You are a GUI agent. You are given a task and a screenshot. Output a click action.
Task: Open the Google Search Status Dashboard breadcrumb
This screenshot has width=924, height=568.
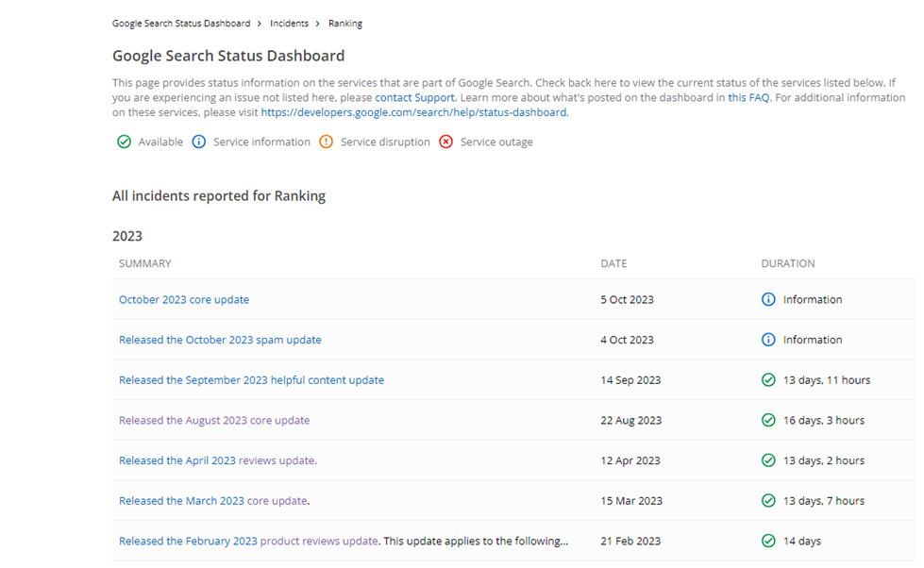[x=181, y=24]
